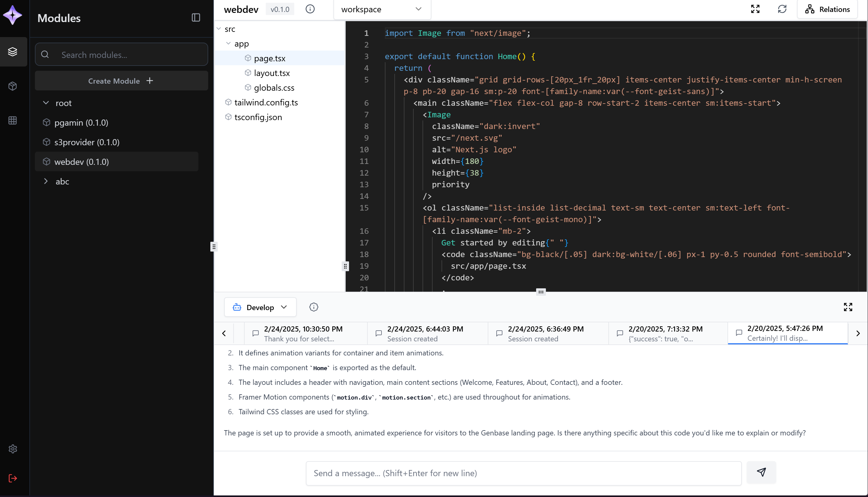The height and width of the screenshot is (497, 868).
Task: Click the webdev module info icon
Action: pyautogui.click(x=310, y=9)
